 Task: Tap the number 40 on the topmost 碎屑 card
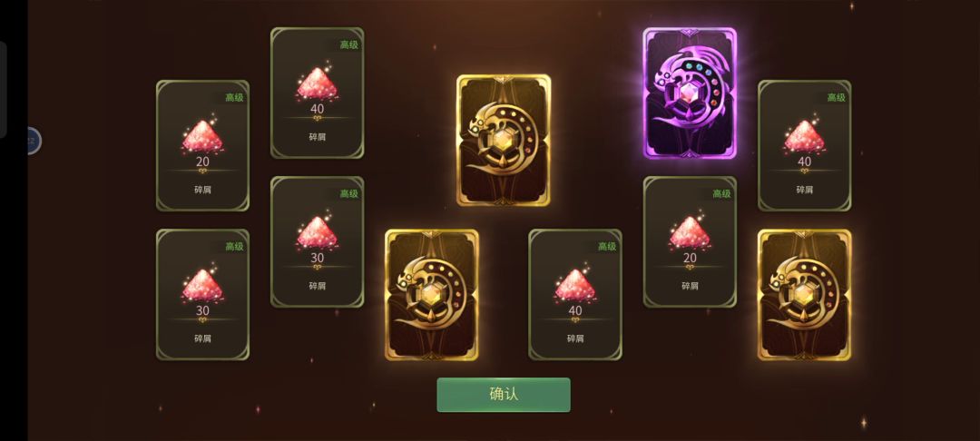click(x=317, y=109)
